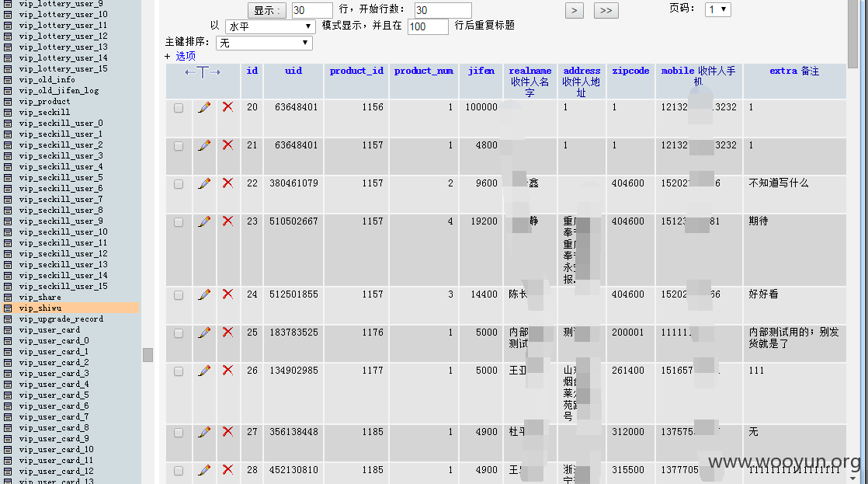The image size is (868, 484).
Task: Open vip_user_card_10 table in sidebar
Action: click(56, 450)
